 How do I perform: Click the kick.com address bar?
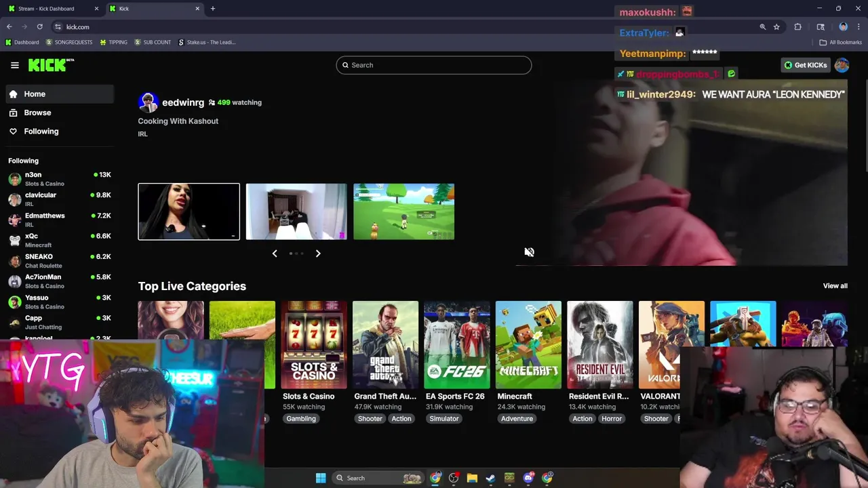[x=407, y=27]
